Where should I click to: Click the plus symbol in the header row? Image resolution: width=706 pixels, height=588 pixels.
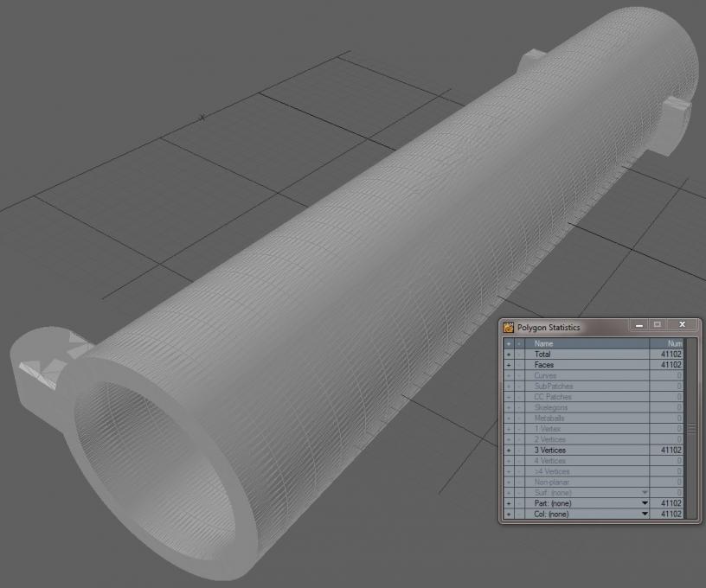pos(508,343)
